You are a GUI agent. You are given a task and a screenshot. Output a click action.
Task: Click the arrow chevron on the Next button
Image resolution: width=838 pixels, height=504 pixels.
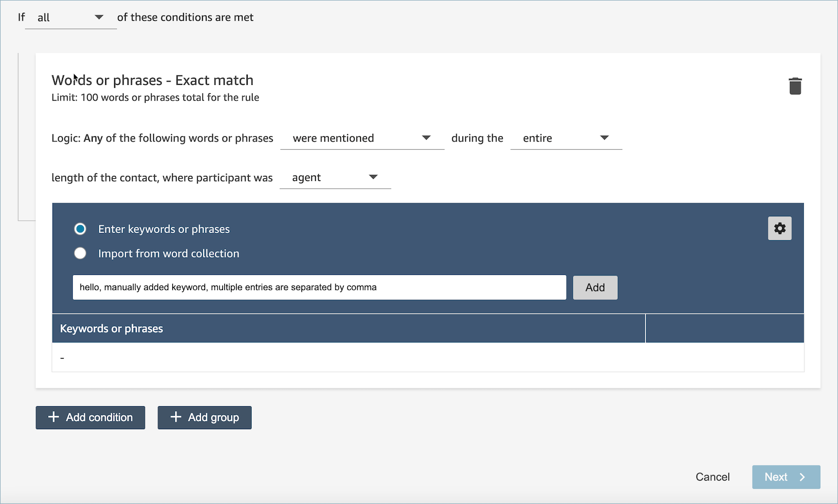coord(802,477)
